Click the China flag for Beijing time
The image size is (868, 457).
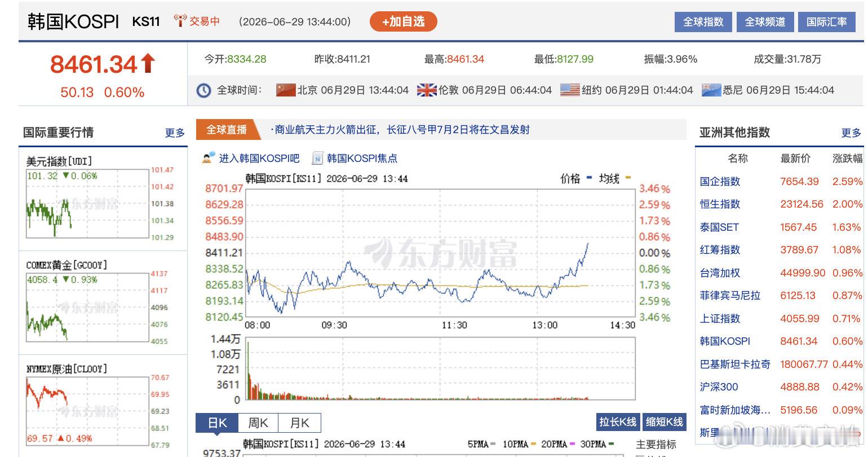tap(286, 90)
